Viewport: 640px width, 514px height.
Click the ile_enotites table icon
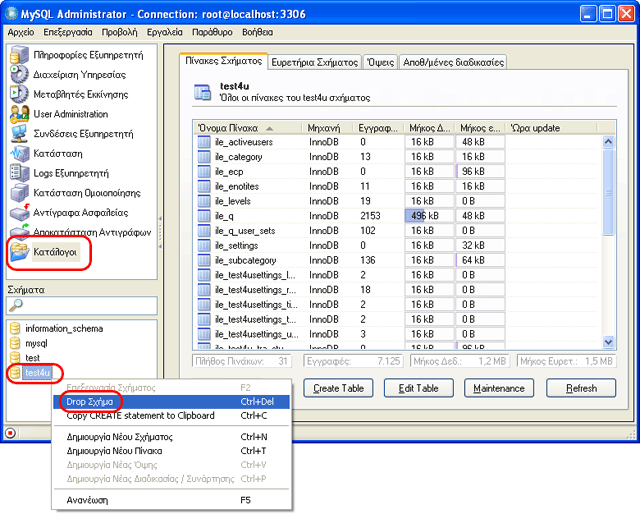pyautogui.click(x=204, y=186)
